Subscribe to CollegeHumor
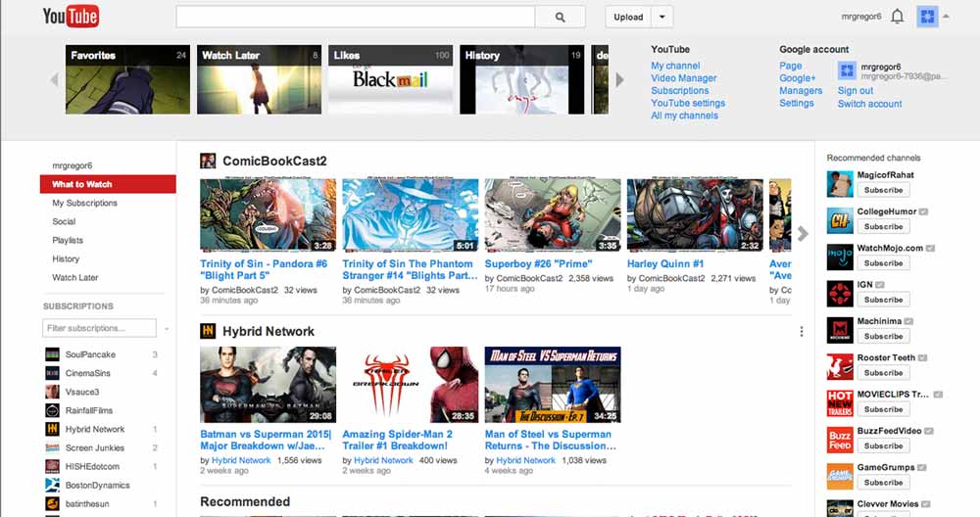 click(x=883, y=226)
